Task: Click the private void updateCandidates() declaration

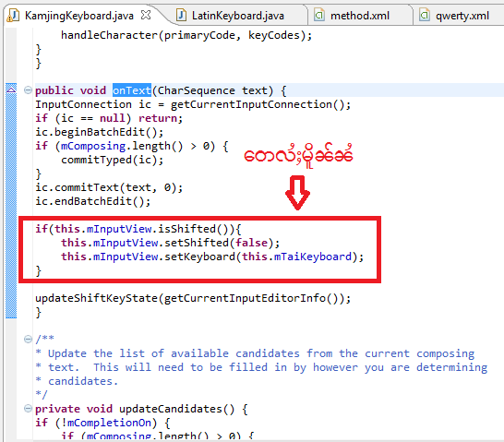Action: 141,409
